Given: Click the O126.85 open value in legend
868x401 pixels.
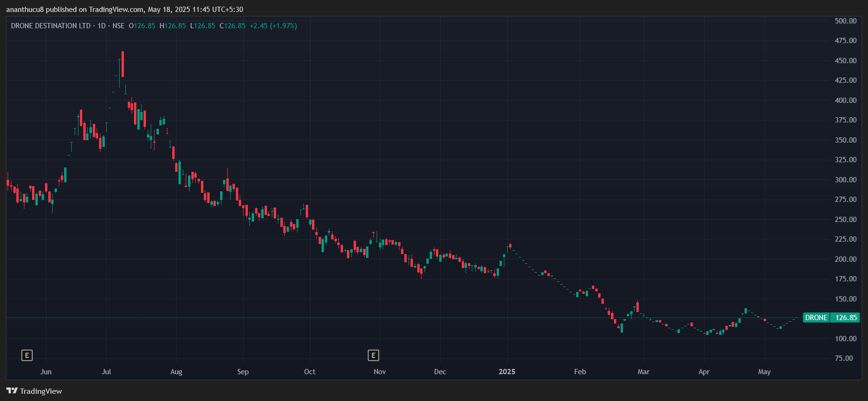Looking at the screenshot, I should 142,26.
